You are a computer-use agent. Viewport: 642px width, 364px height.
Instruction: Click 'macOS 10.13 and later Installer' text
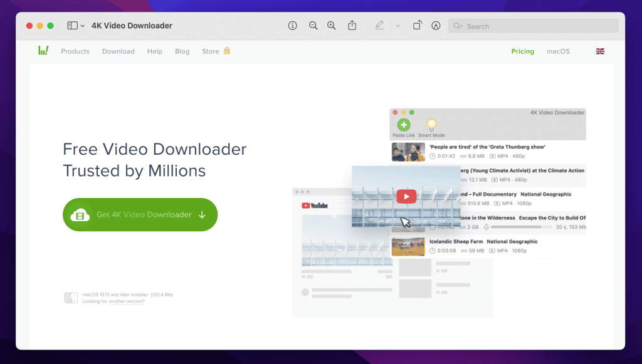115,295
